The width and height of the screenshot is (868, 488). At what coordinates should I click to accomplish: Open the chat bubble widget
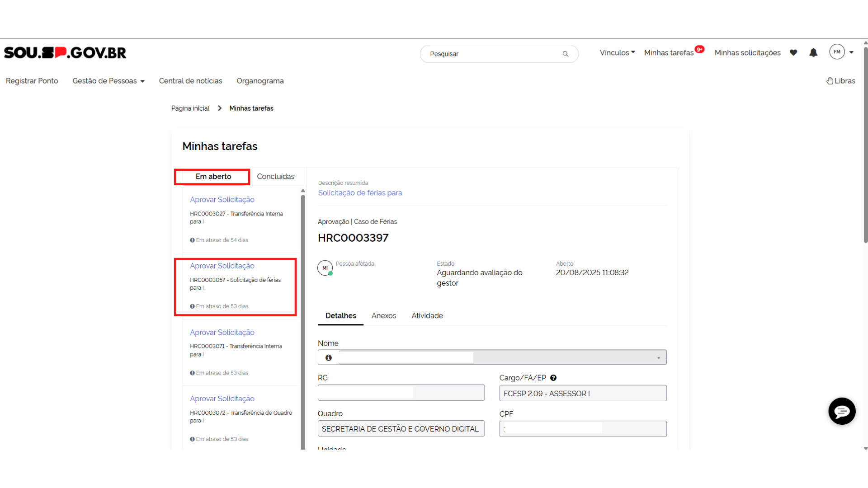[x=842, y=411]
